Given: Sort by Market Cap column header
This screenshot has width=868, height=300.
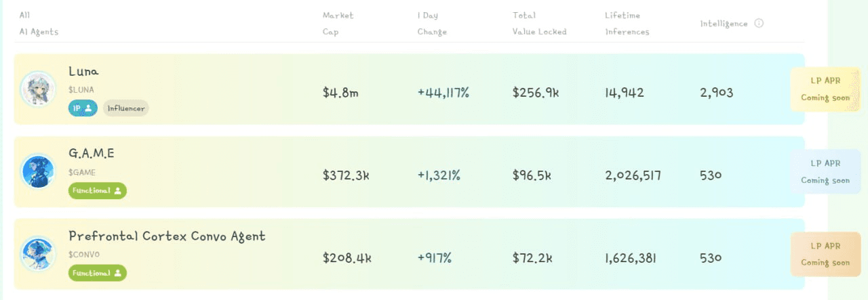Looking at the screenshot, I should [338, 24].
